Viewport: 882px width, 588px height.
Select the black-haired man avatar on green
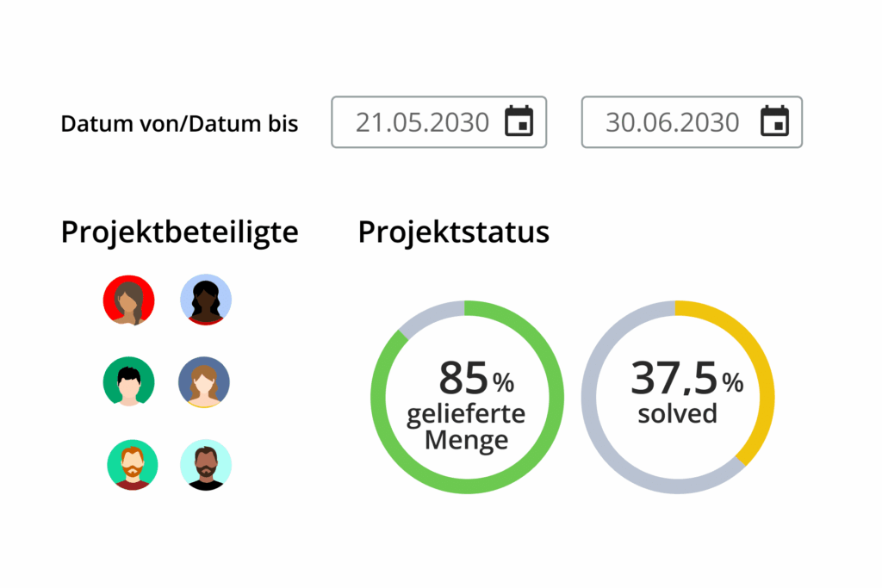[128, 381]
